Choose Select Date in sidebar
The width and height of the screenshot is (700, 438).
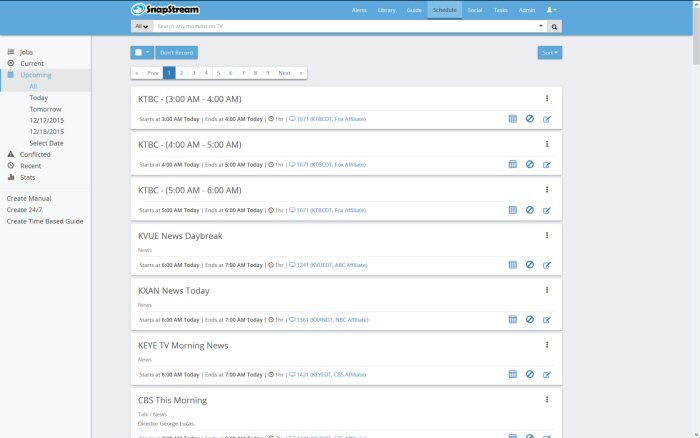click(x=46, y=143)
